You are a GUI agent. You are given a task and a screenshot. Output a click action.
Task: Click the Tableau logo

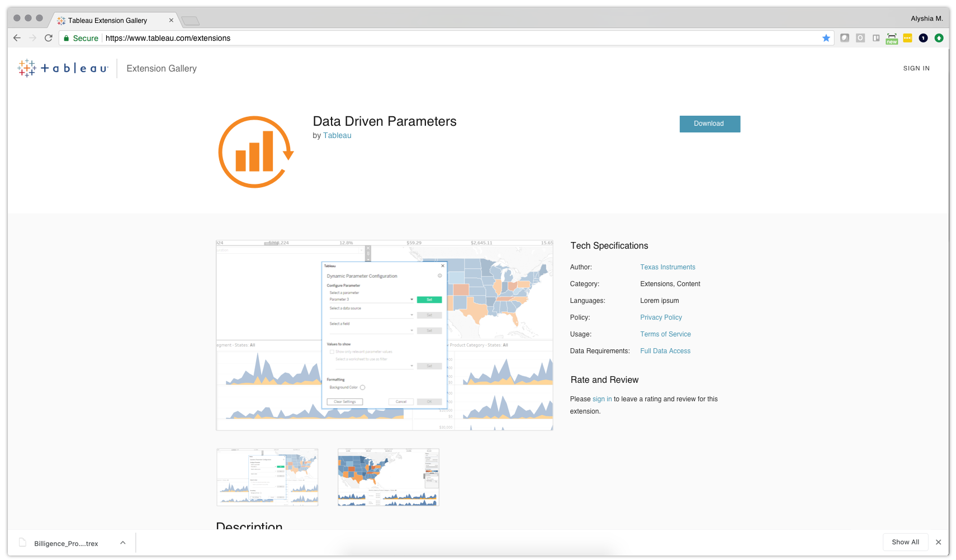pyautogui.click(x=63, y=68)
